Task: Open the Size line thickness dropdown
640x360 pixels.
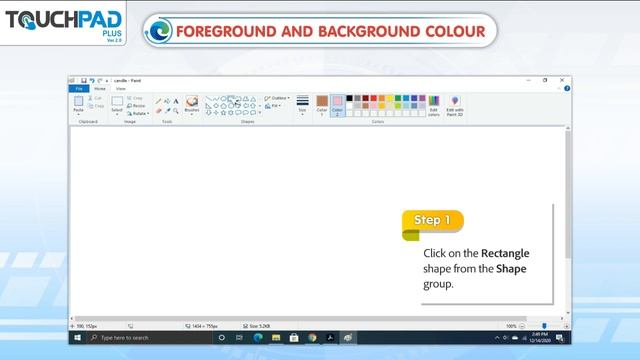Action: 302,105
